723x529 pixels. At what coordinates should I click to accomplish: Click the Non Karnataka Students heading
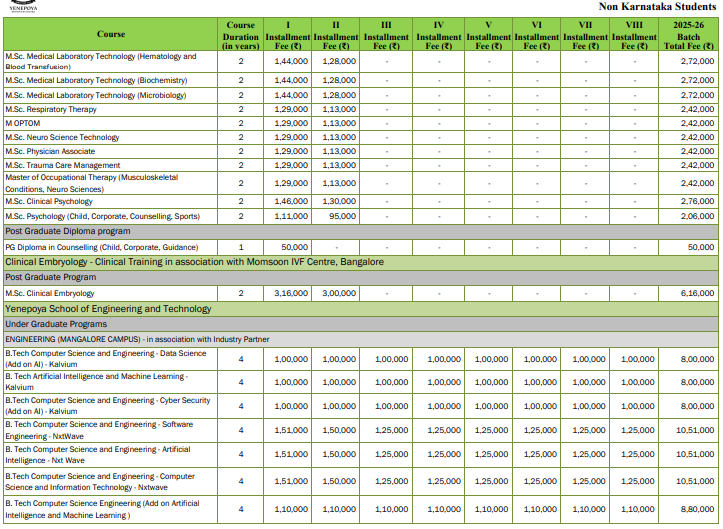(657, 6)
